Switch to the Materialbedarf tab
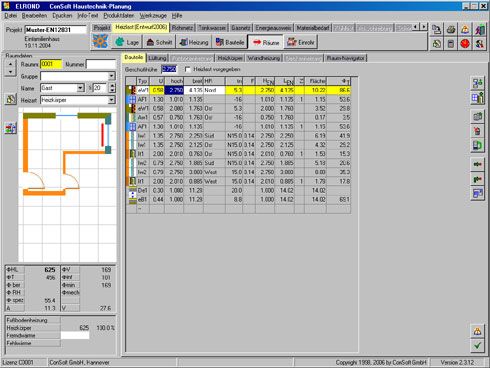The width and height of the screenshot is (490, 368). click(x=313, y=28)
